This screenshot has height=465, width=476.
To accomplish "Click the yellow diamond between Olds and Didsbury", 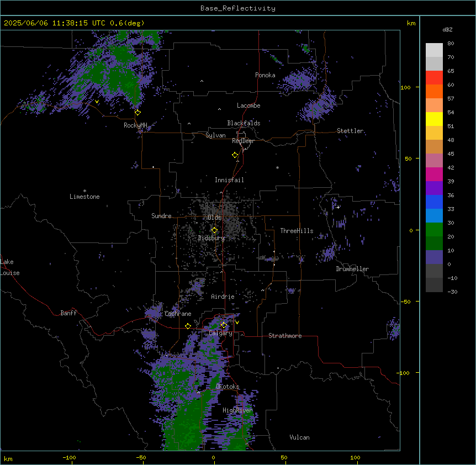I will coord(214,230).
